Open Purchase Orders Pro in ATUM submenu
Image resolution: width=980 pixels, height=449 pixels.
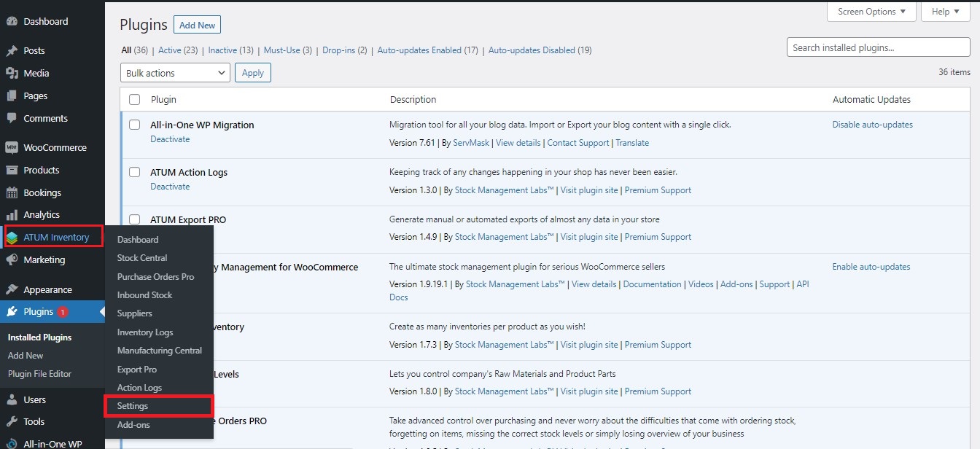click(x=155, y=277)
